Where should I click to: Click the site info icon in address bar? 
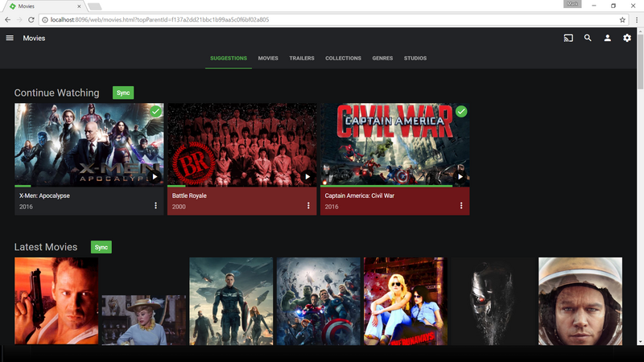coord(45,19)
